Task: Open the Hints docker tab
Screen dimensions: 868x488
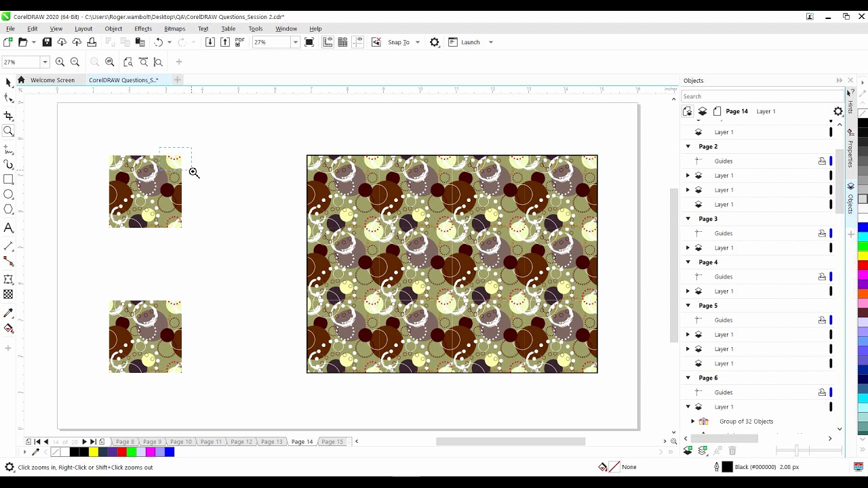Action: coord(850,103)
